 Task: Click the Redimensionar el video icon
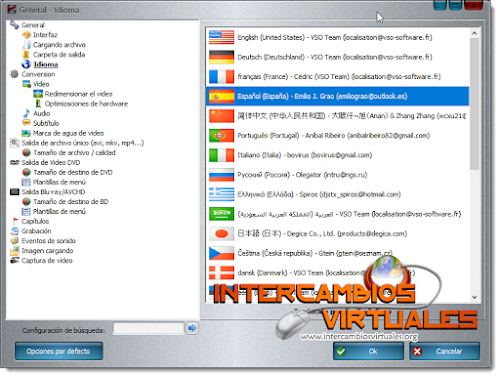[x=38, y=94]
